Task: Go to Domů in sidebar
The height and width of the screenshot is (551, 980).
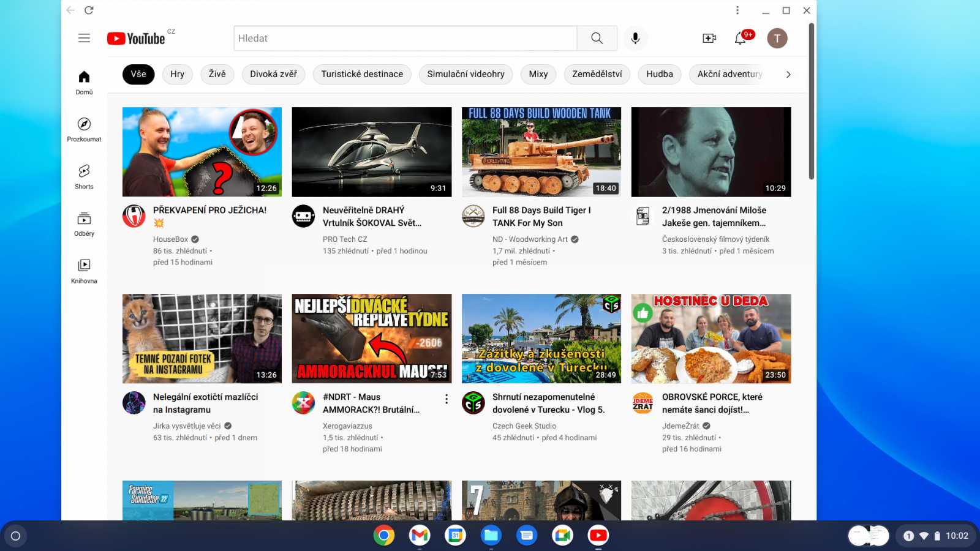Action: [x=84, y=83]
